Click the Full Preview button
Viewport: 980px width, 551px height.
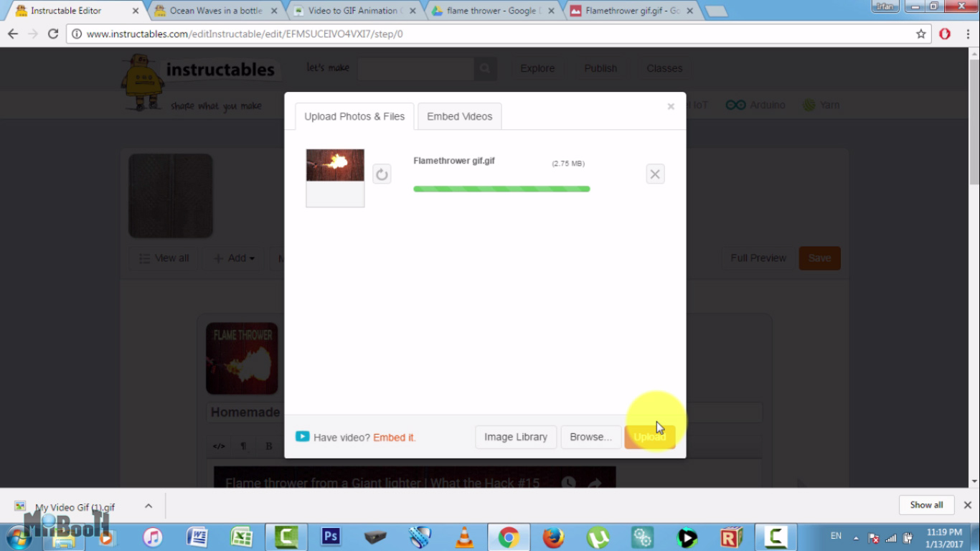[x=758, y=258]
